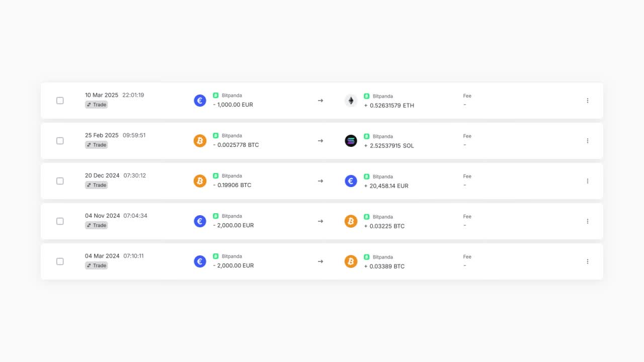Viewport: 644px width, 362px height.
Task: Click the time 07:10:11
Action: coord(133,256)
